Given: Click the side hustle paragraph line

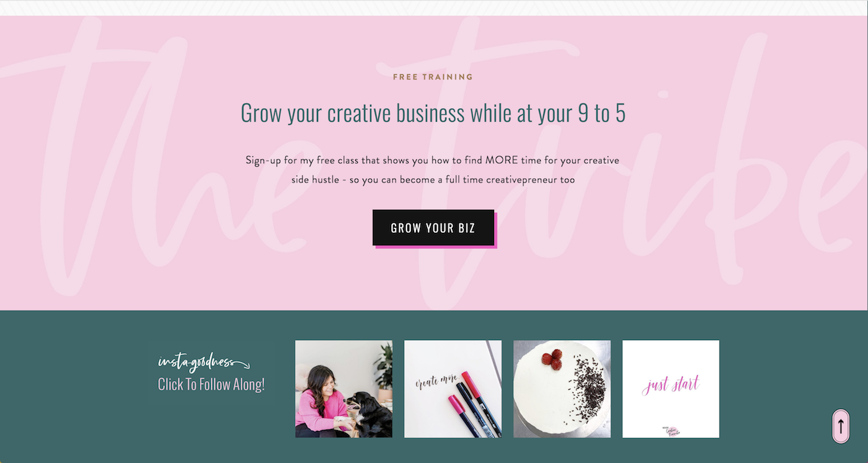Looking at the screenshot, I should tap(433, 180).
